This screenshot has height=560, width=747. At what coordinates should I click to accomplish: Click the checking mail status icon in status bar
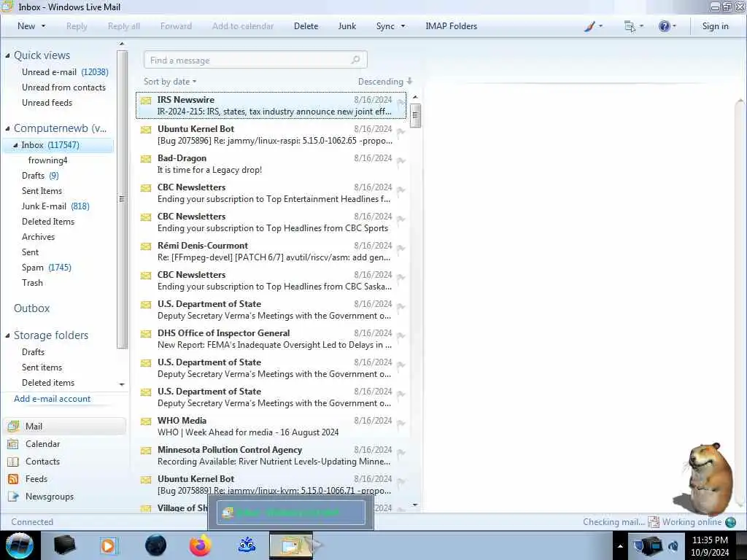653,522
